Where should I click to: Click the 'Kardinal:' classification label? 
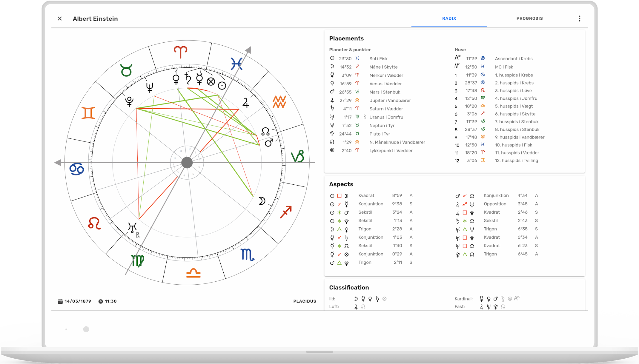point(463,299)
